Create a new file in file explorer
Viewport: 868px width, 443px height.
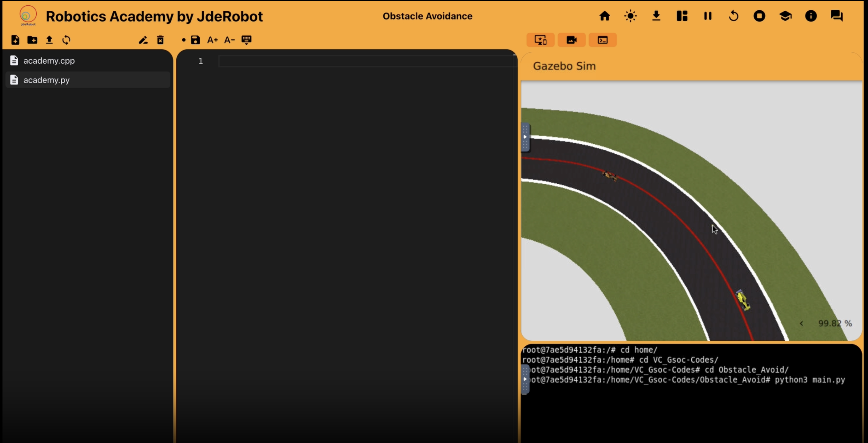point(15,40)
